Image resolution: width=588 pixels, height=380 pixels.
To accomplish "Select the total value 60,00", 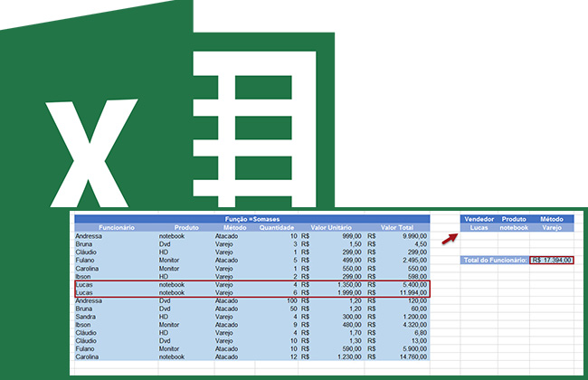I will (x=419, y=309).
